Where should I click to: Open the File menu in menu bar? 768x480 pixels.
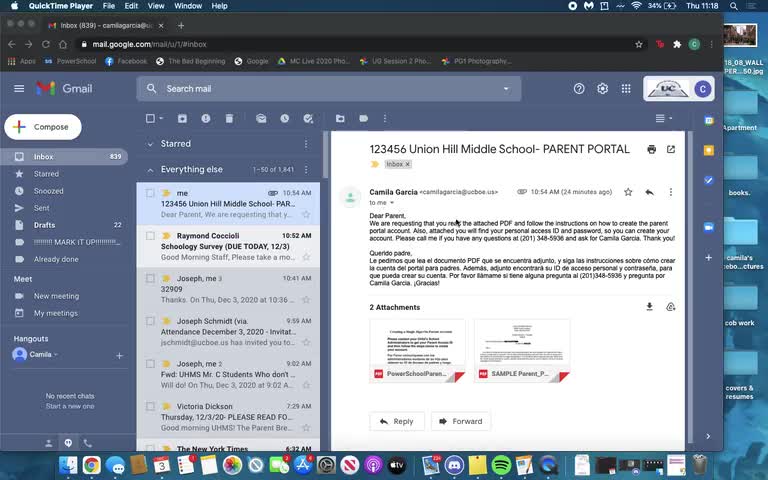coord(109,6)
